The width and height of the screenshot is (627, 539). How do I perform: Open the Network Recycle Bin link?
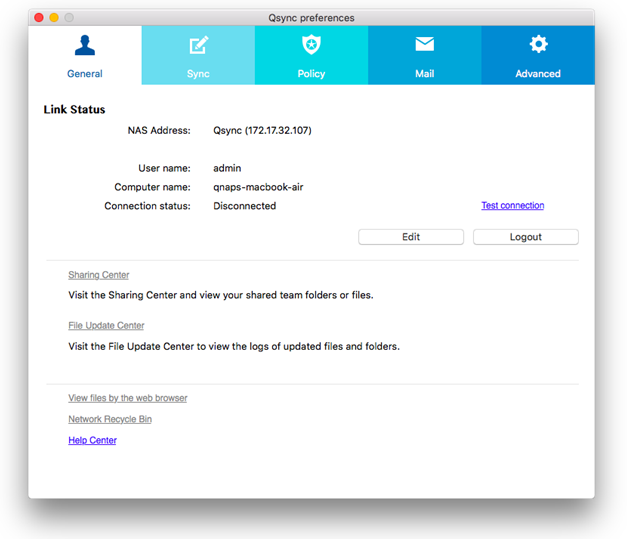click(x=110, y=419)
